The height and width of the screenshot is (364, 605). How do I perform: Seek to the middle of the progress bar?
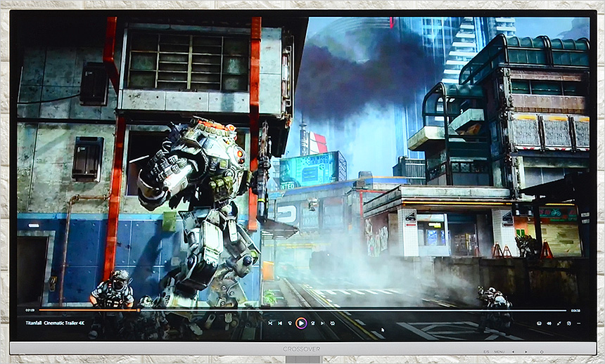pyautogui.click(x=302, y=310)
